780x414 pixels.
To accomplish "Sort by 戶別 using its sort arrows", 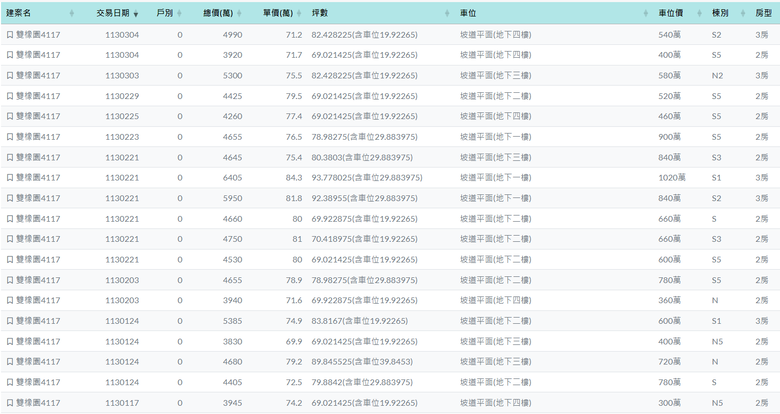I will 179,13.
